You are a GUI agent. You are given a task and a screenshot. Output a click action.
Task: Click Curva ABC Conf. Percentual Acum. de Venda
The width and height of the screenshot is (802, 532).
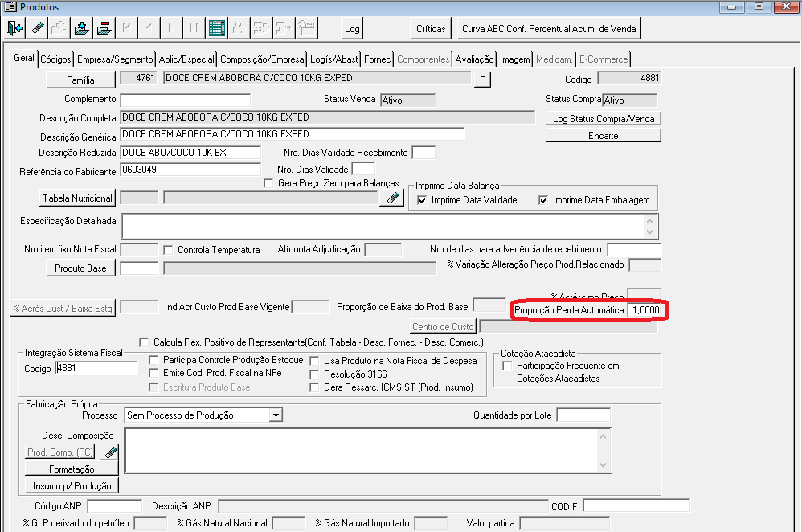point(549,29)
